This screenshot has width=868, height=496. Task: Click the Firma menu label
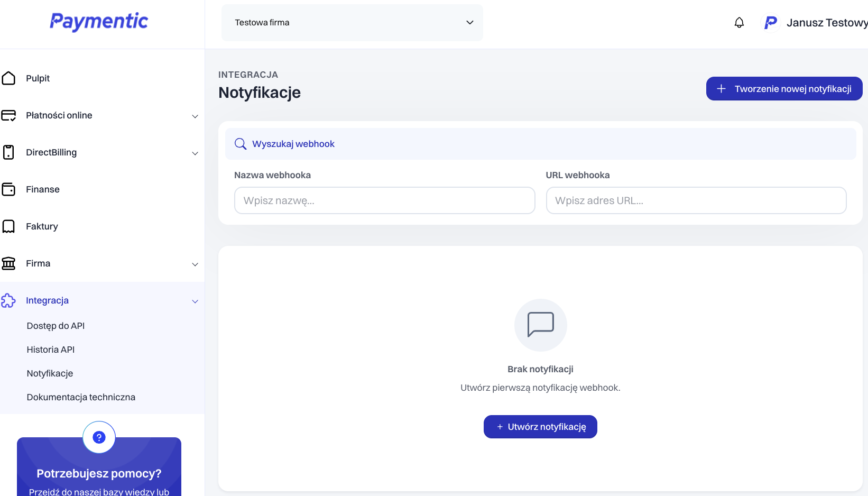click(x=38, y=263)
